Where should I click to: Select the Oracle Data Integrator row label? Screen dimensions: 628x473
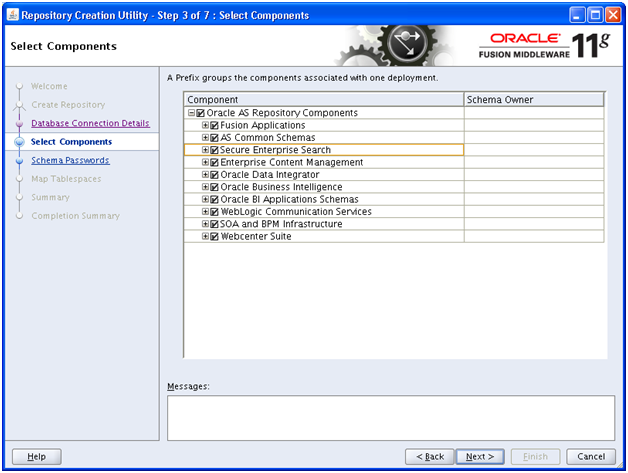point(270,175)
